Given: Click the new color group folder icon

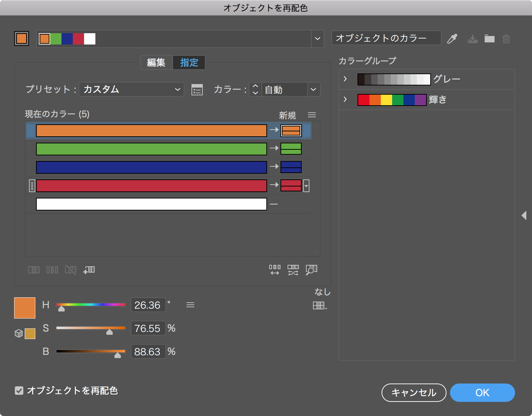Looking at the screenshot, I should (489, 38).
